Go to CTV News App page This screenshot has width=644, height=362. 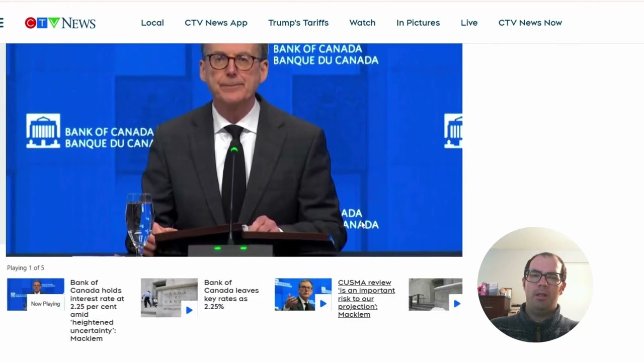click(216, 23)
